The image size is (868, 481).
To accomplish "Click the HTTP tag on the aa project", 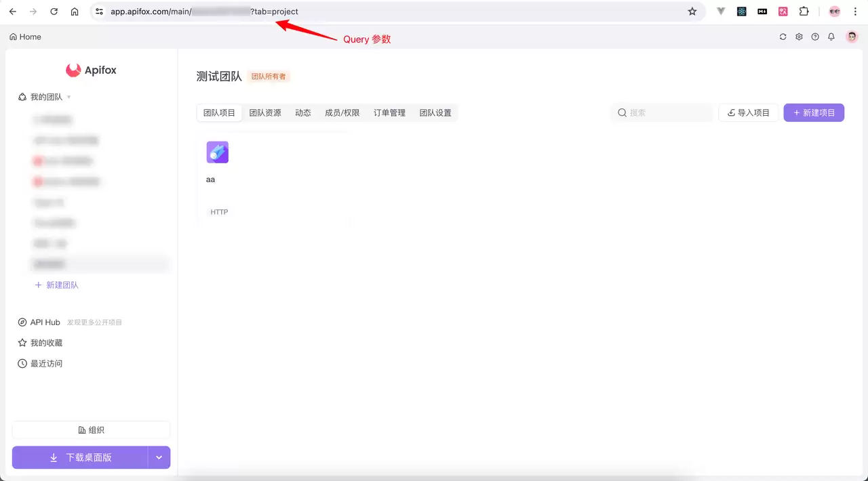I will point(219,212).
